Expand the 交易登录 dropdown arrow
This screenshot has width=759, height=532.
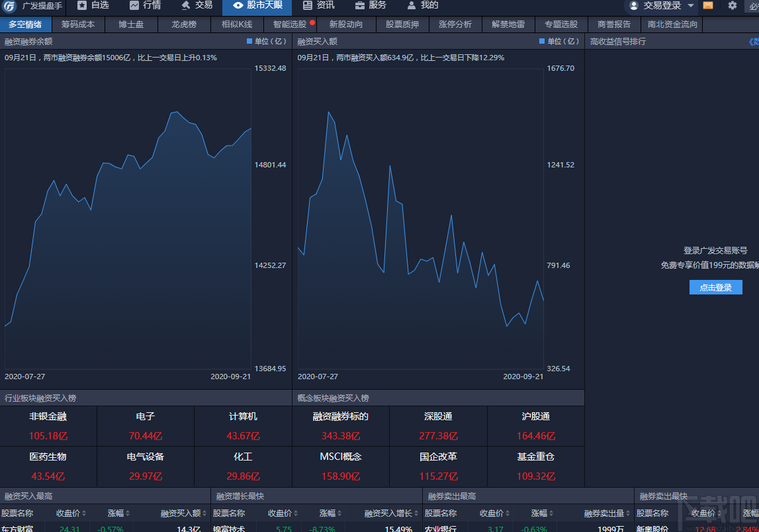coord(691,5)
